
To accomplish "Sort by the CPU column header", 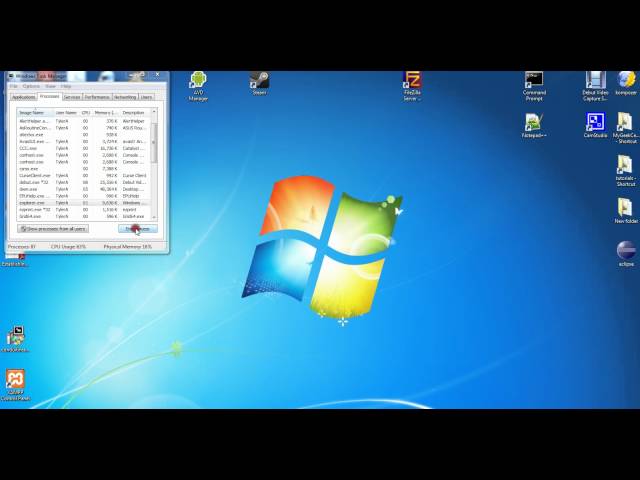I will [x=85, y=112].
